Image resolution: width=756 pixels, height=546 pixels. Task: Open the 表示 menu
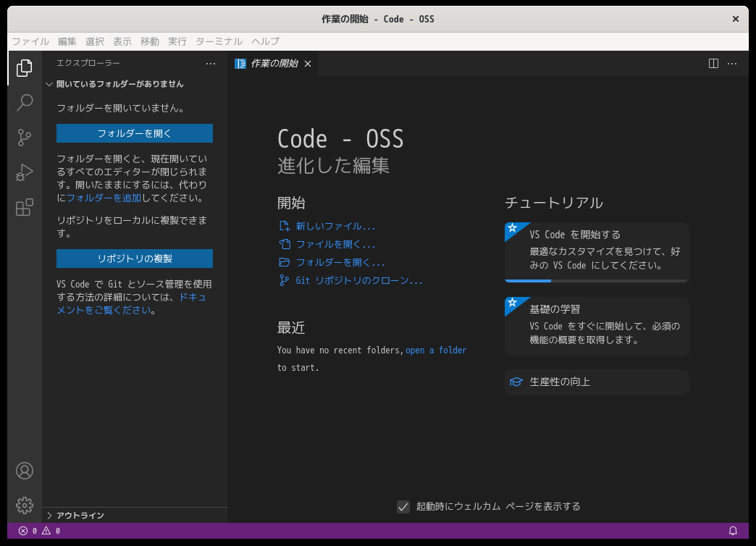[122, 41]
